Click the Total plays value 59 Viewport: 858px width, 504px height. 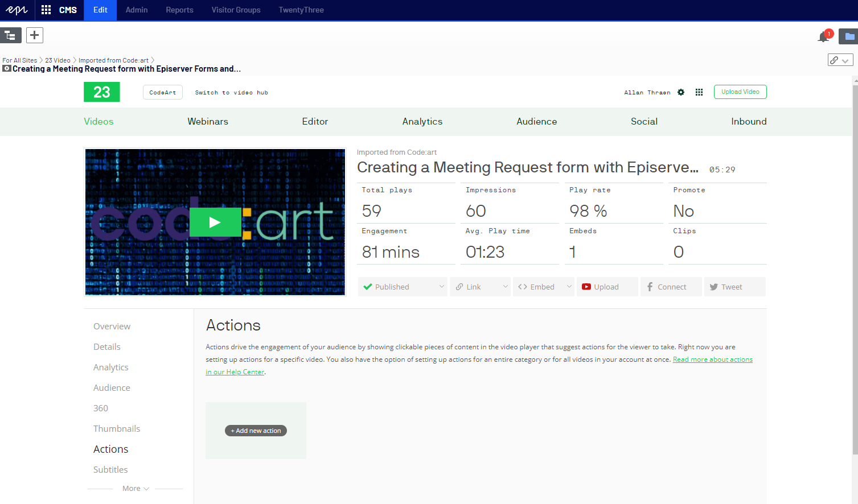372,211
